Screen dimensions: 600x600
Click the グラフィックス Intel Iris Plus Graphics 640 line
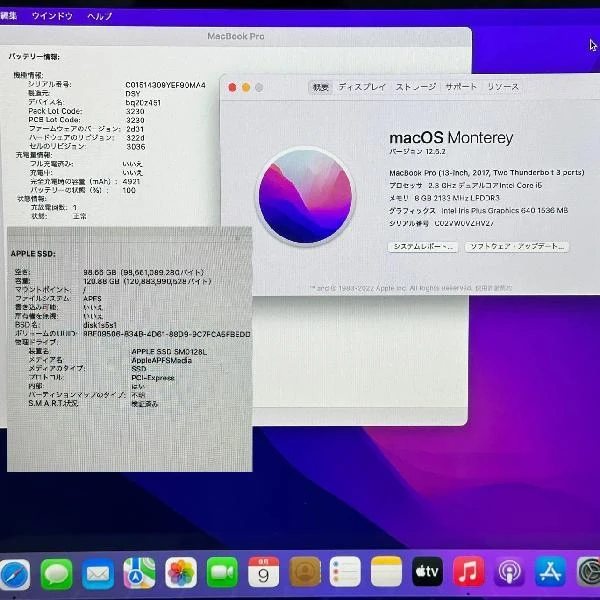pyautogui.click(x=478, y=211)
